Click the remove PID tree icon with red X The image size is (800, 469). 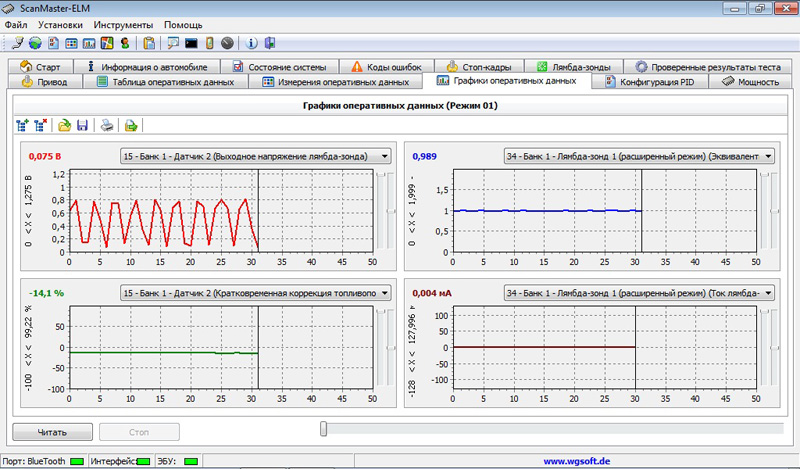(40, 125)
